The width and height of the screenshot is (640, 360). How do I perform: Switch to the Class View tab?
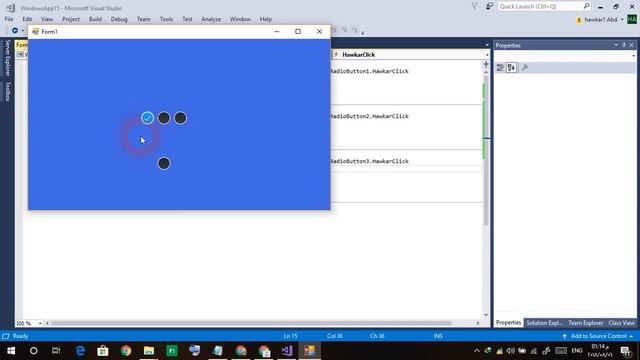coord(621,323)
